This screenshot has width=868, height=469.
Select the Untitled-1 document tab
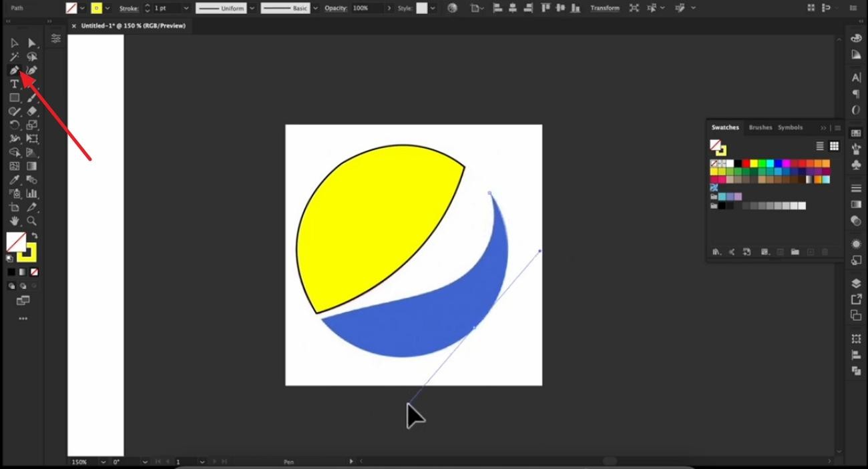point(133,25)
